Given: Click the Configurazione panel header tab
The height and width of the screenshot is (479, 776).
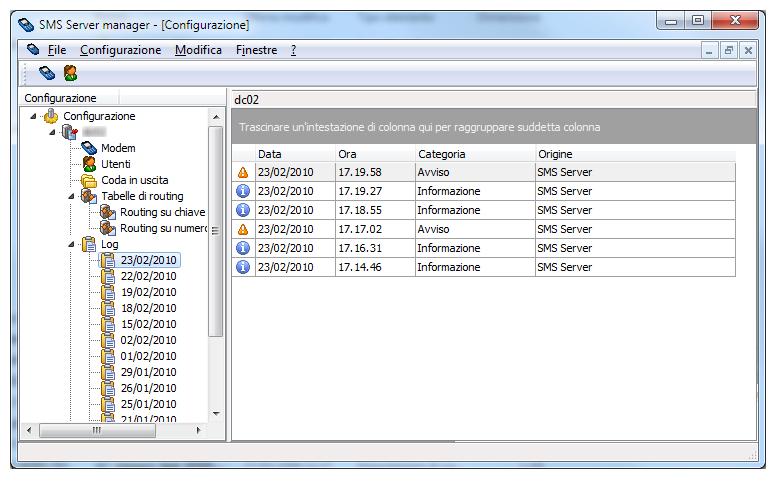Looking at the screenshot, I should coord(69,98).
